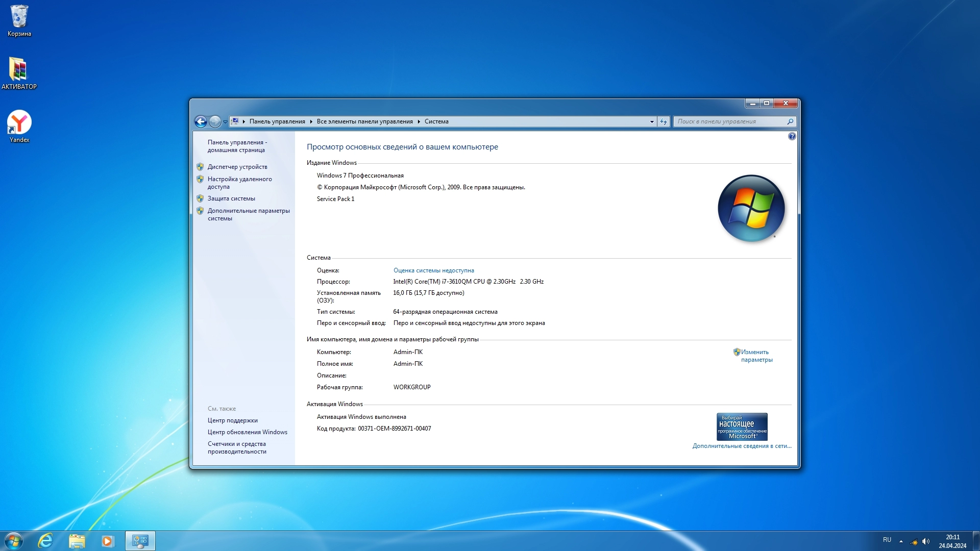The width and height of the screenshot is (980, 551).
Task: Click the back navigation arrow button
Action: tap(201, 121)
